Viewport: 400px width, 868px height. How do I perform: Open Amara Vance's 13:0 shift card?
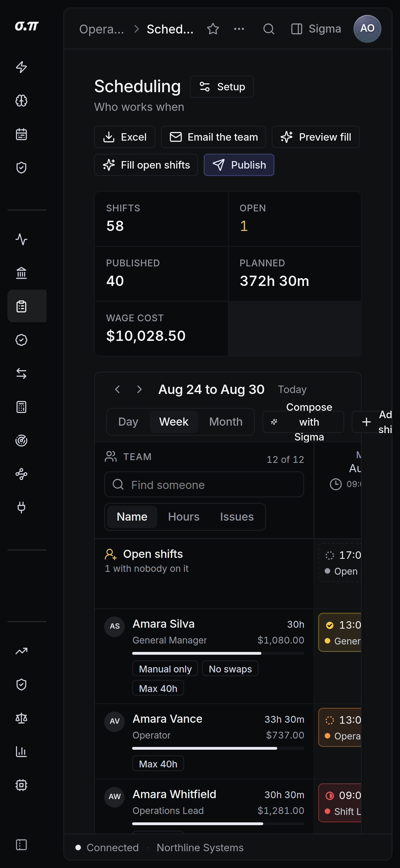[x=340, y=727]
